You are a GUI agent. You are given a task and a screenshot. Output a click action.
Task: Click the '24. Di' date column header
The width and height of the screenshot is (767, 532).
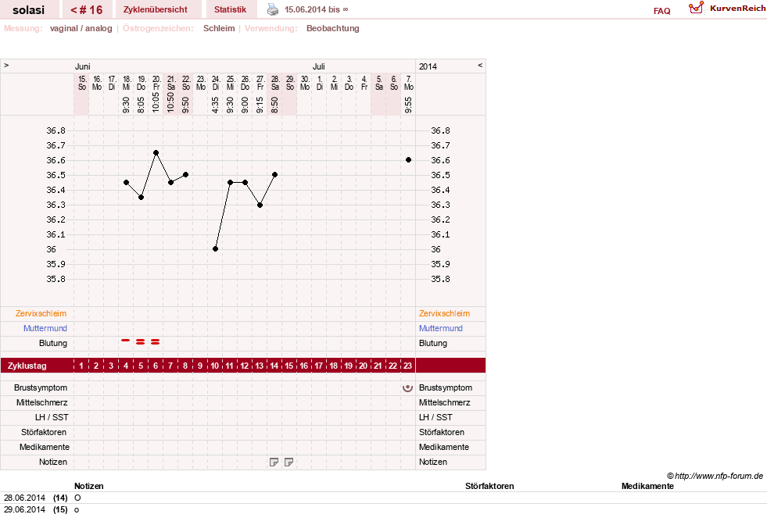(x=216, y=83)
